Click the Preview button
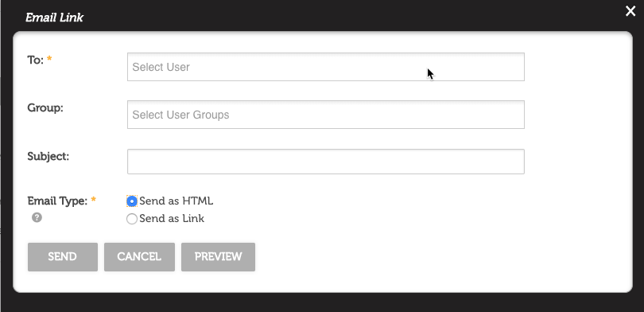 pos(218,257)
